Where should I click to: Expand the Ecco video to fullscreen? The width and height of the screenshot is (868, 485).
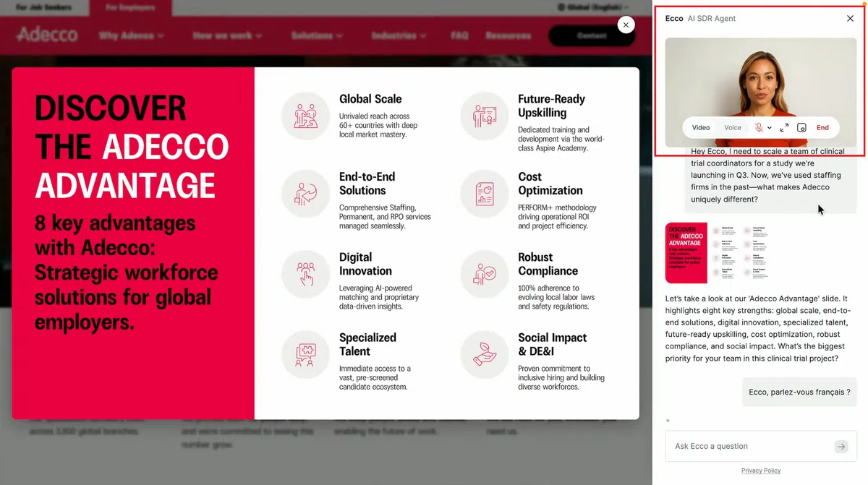point(784,127)
